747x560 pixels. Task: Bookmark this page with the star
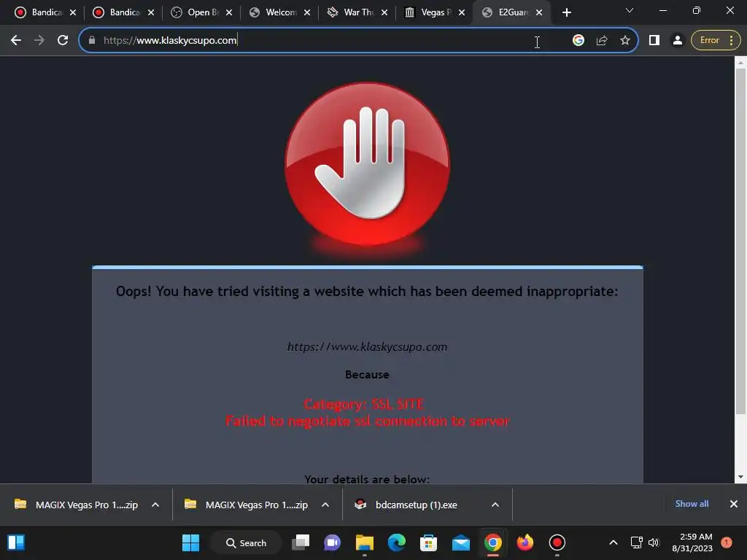[x=625, y=41]
